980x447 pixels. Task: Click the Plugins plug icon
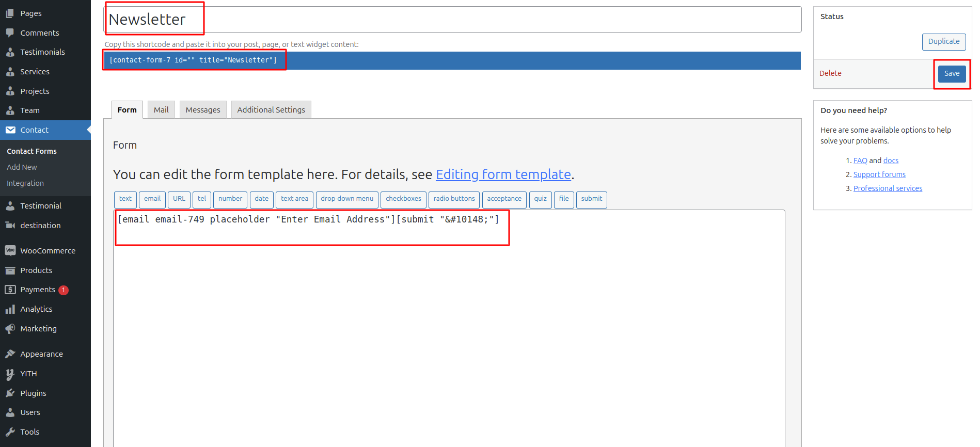pyautogui.click(x=10, y=393)
